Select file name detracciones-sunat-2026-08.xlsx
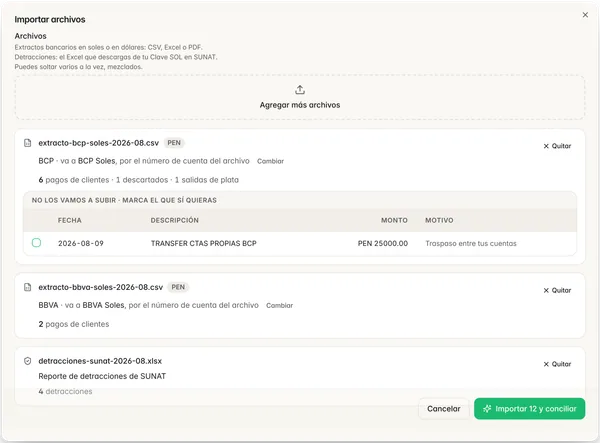 (100, 361)
